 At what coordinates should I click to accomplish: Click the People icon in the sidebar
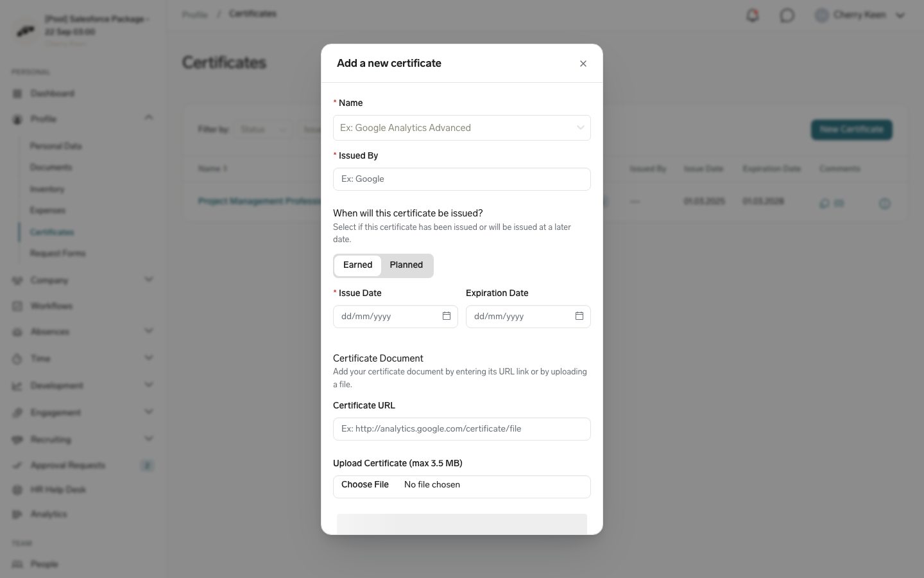[x=17, y=565]
